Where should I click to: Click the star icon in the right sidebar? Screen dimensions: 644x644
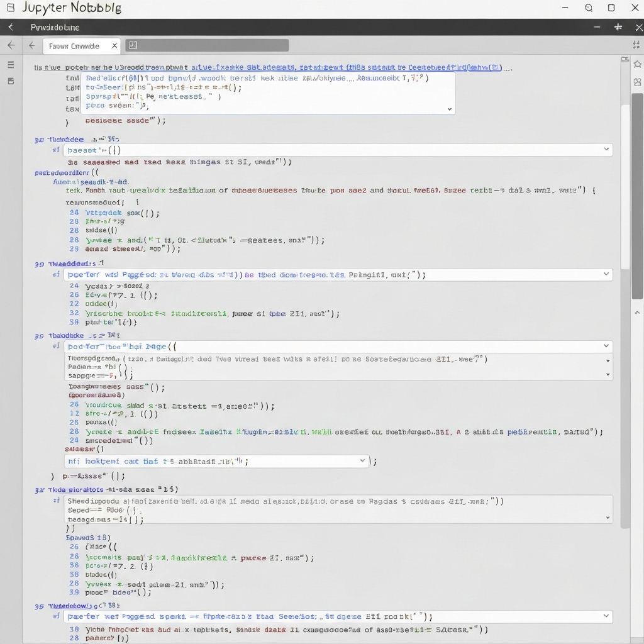637,64
